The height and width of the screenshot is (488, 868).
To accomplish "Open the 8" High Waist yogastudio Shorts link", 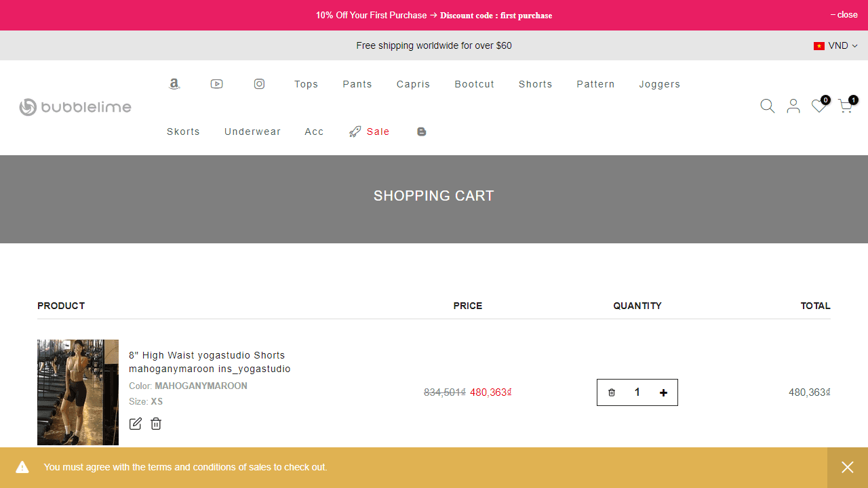I will 210,362.
